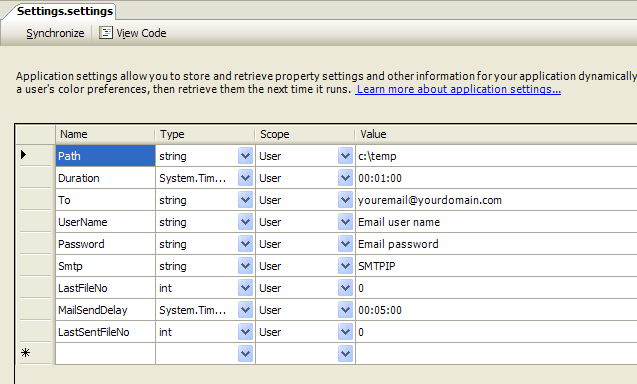Screen dimensions: 637x384
Task: Click the View Code icon
Action: click(x=106, y=33)
